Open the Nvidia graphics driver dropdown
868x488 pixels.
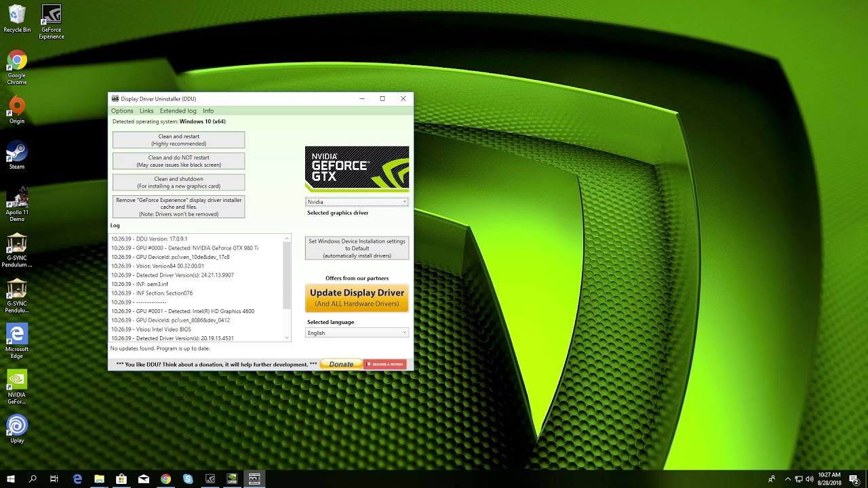[x=357, y=202]
